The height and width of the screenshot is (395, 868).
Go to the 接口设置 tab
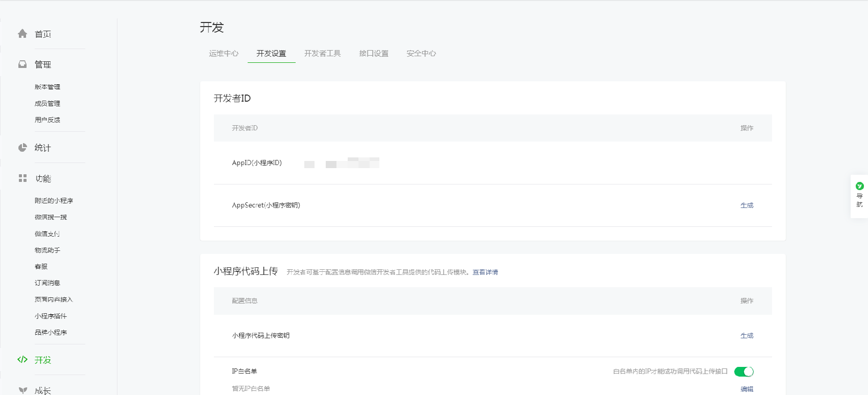[374, 53]
